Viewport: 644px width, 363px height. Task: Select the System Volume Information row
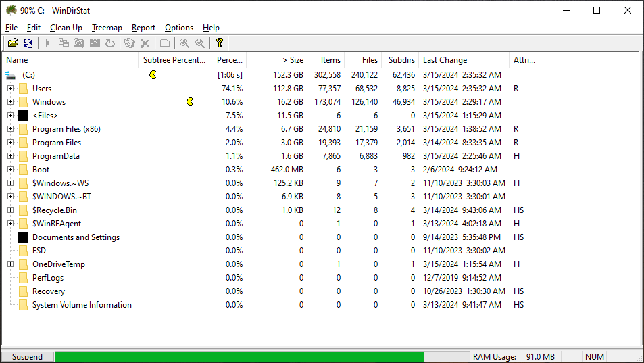tap(82, 305)
